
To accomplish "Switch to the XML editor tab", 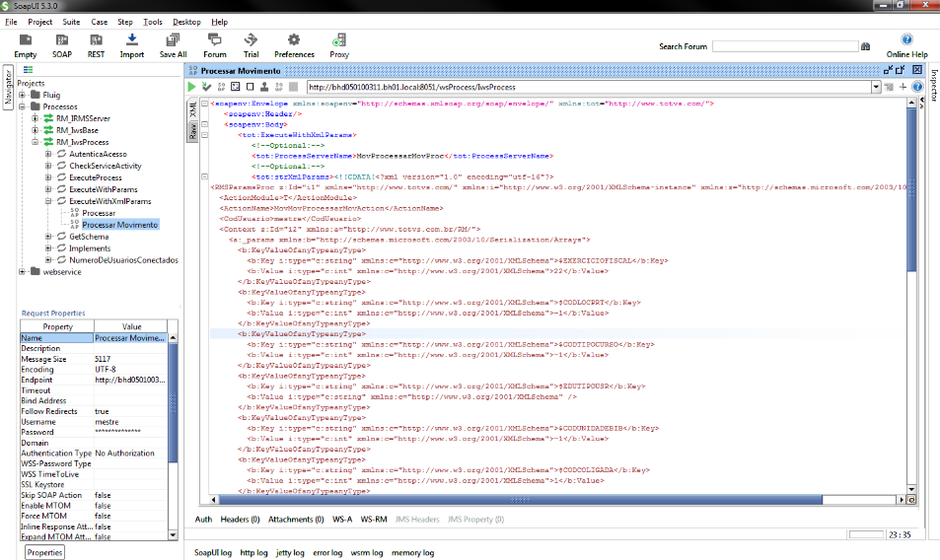I will 193,109.
